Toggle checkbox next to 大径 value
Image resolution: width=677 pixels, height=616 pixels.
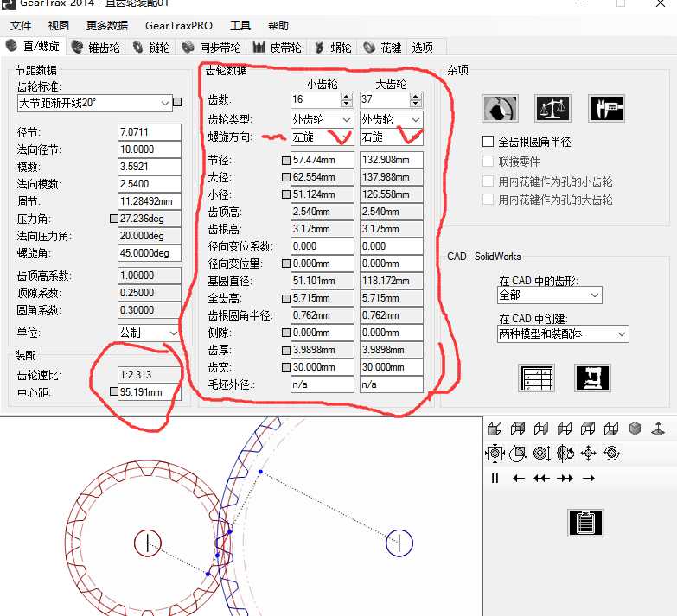click(286, 177)
